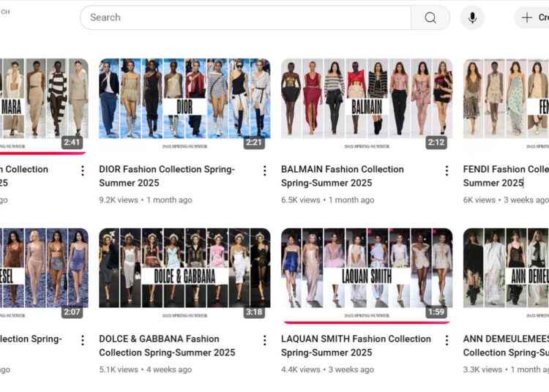Open the LAQUAN SMITH video thumbnail
549x392 pixels.
[367, 276]
